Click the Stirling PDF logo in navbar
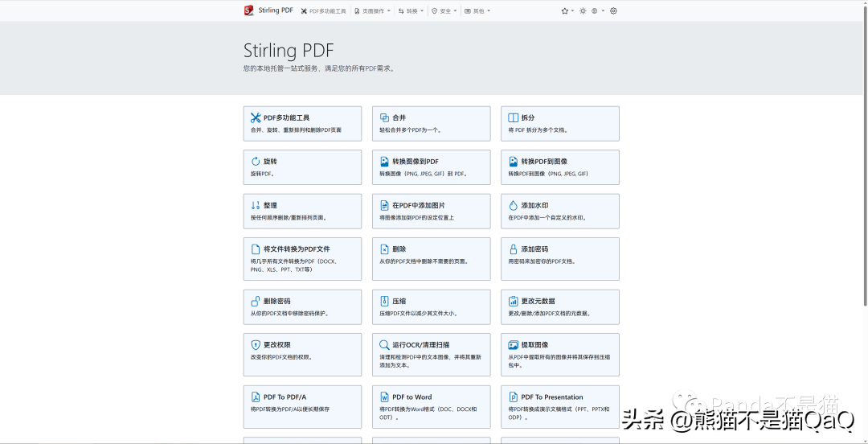Screen dimensions: 868x444 [248, 10]
